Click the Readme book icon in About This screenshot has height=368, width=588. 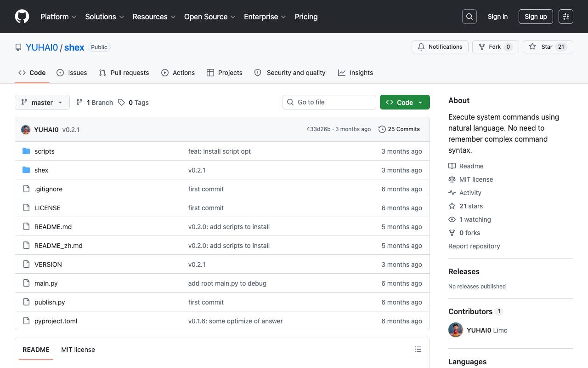click(452, 166)
